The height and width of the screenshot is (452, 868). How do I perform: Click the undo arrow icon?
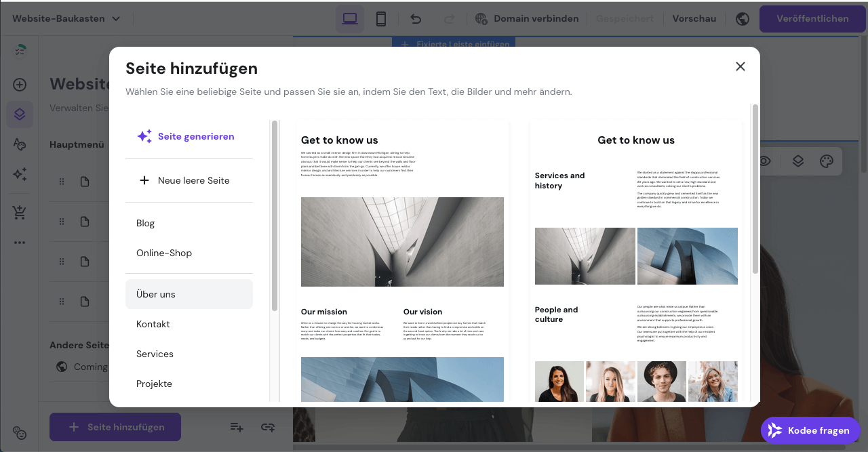pyautogui.click(x=416, y=19)
